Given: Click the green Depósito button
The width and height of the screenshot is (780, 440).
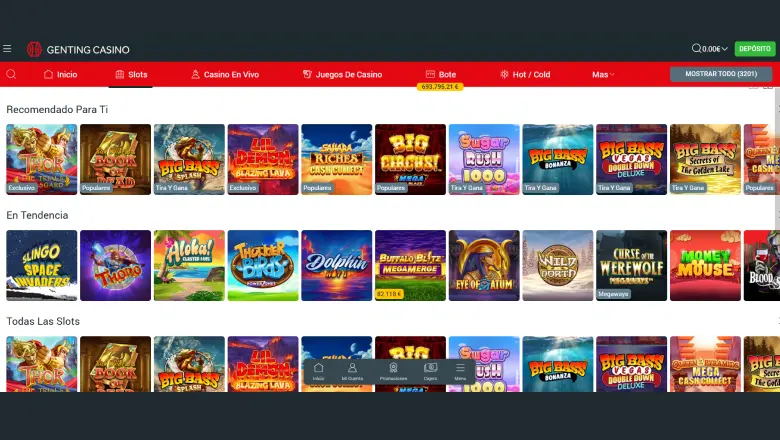Looking at the screenshot, I should point(755,49).
